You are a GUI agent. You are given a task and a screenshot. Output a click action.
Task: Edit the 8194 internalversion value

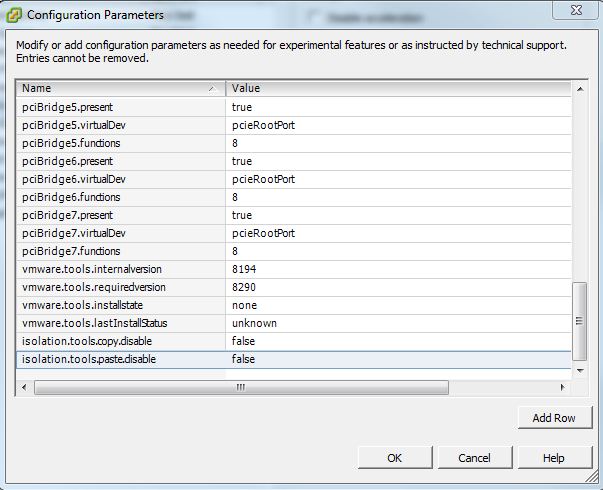point(398,269)
